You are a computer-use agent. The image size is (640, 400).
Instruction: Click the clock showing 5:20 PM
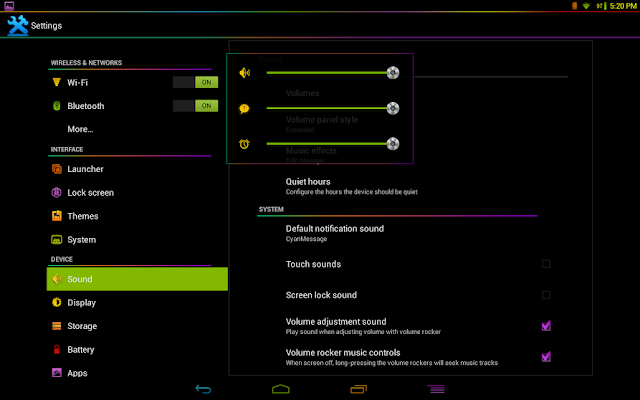[623, 6]
